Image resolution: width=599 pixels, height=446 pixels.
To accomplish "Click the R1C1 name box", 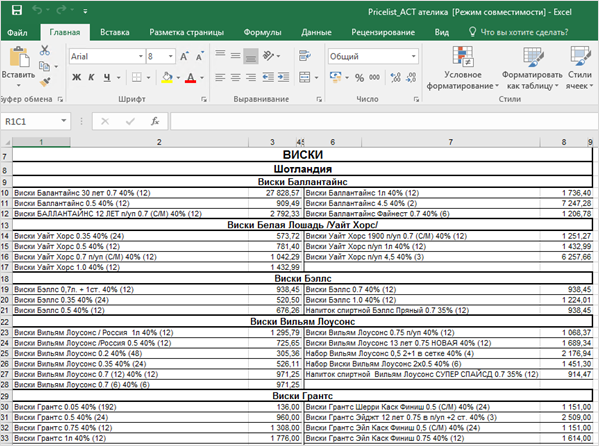I will pos(35,122).
